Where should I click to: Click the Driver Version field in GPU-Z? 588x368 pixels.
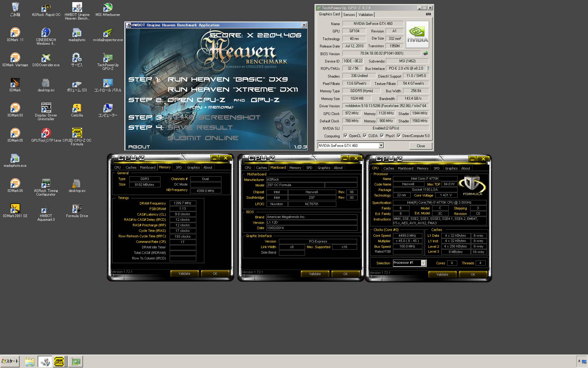(x=386, y=106)
